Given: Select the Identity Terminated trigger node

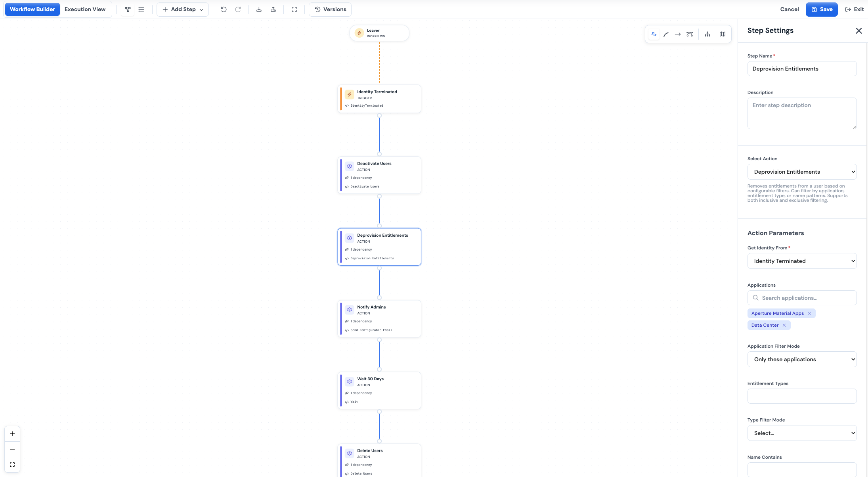Looking at the screenshot, I should click(379, 99).
